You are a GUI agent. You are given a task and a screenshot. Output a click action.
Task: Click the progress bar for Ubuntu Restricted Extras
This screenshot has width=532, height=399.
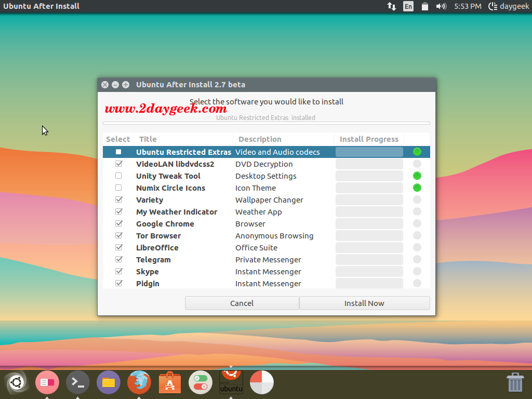[x=369, y=152]
